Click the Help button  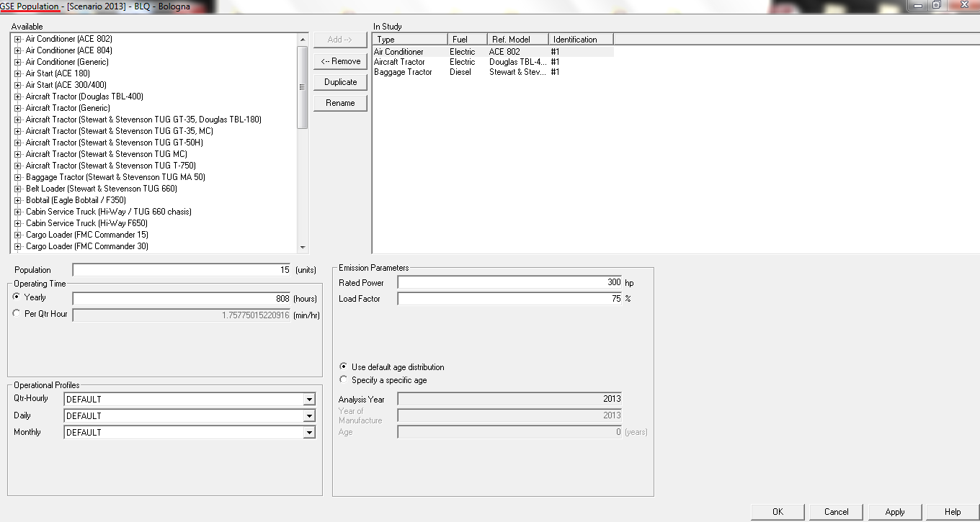(952, 512)
